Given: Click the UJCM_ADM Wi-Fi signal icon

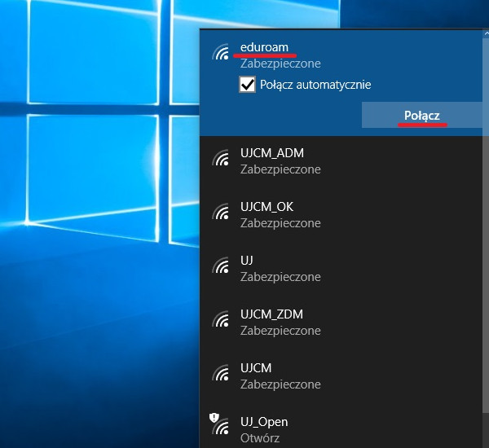Looking at the screenshot, I should coord(220,160).
